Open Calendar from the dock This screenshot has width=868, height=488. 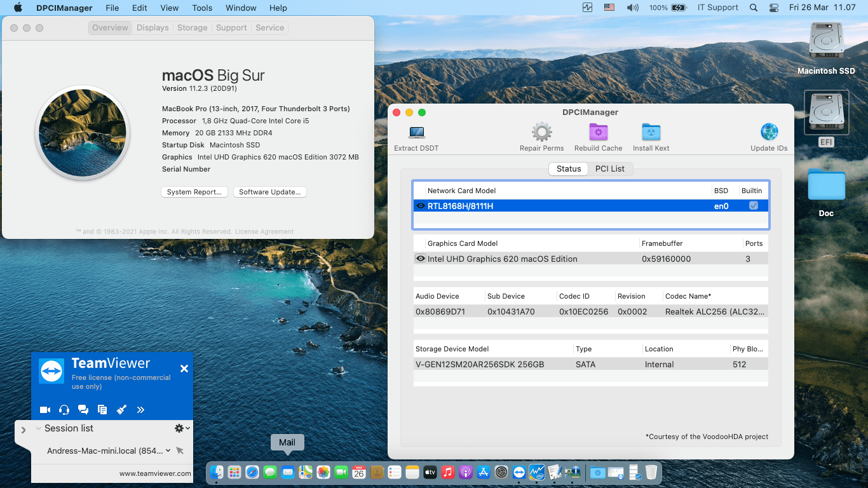[x=359, y=472]
